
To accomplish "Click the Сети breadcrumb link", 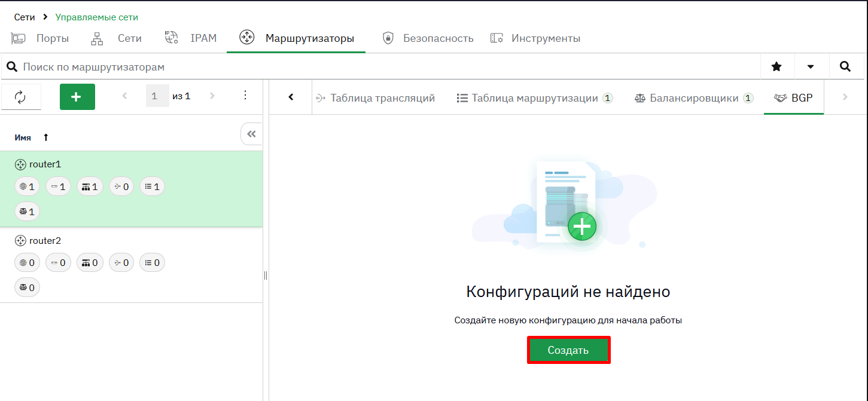I will (25, 17).
